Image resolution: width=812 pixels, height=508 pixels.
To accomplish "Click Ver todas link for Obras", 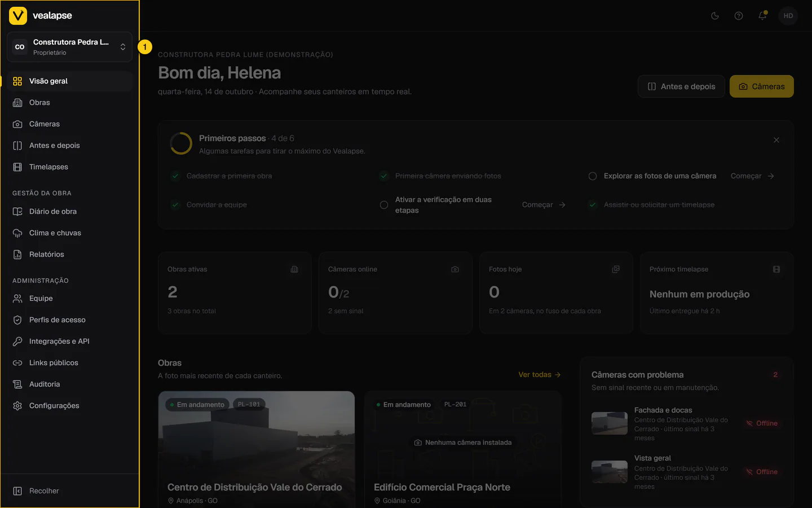I will click(540, 375).
